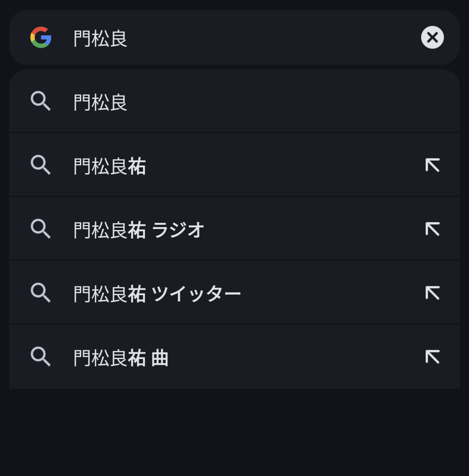Viewport: 469px width, 476px height.
Task: Click the ツイッター text in the fourth suggestion
Action: tap(196, 294)
